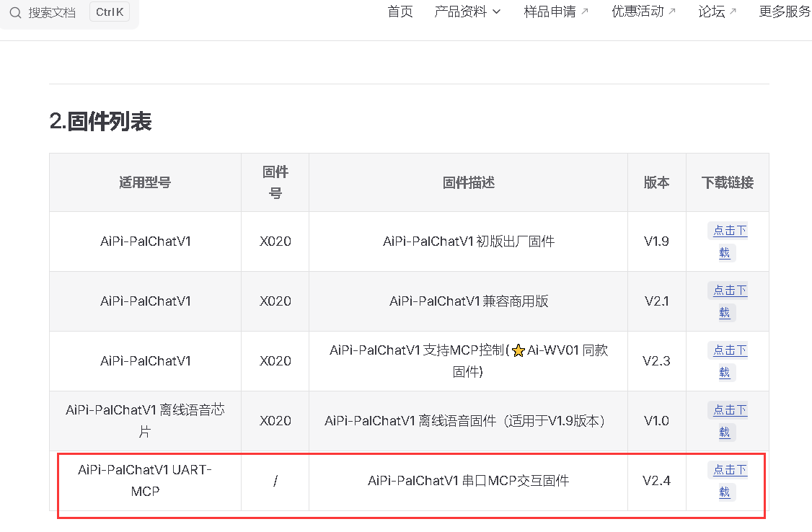The width and height of the screenshot is (812, 532).
Task: Focus the 搜索文档 search field
Action: point(52,13)
